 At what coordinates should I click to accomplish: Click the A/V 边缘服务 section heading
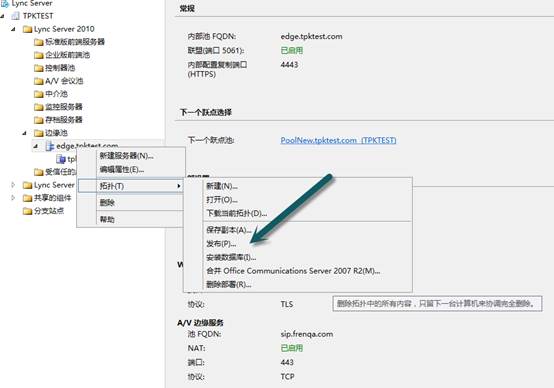click(x=200, y=323)
